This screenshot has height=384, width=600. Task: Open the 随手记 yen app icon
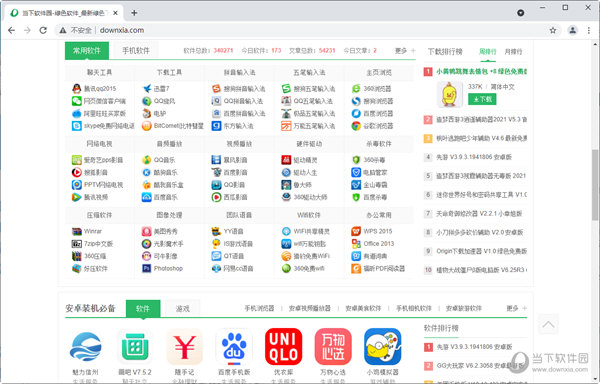point(184,347)
